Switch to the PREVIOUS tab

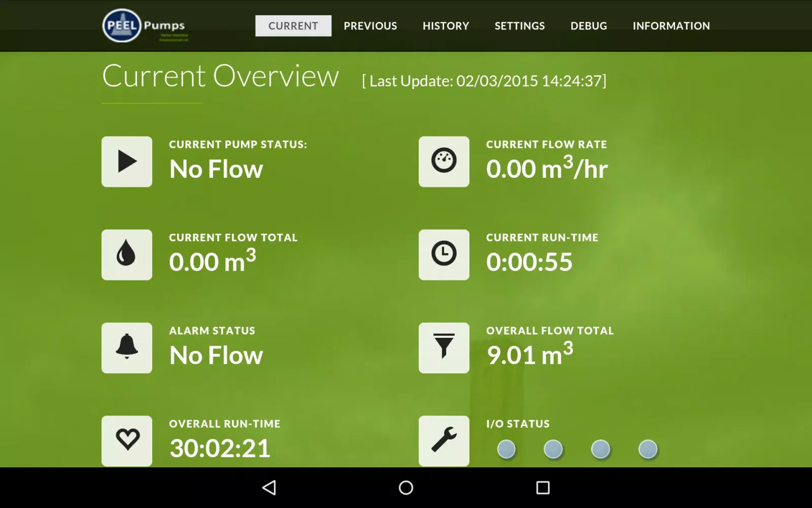(x=370, y=26)
